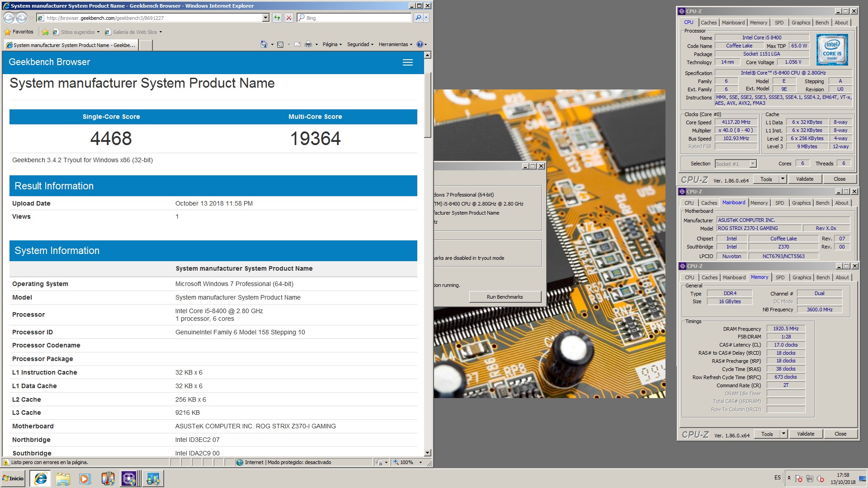Image resolution: width=868 pixels, height=488 pixels.
Task: Click Show Desktop button at taskbar end
Action: [863, 479]
